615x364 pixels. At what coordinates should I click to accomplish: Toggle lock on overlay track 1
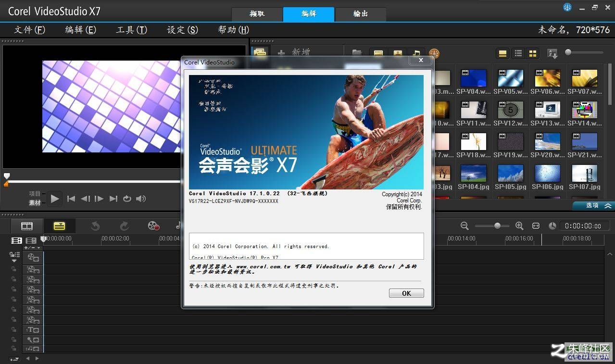coord(14,269)
